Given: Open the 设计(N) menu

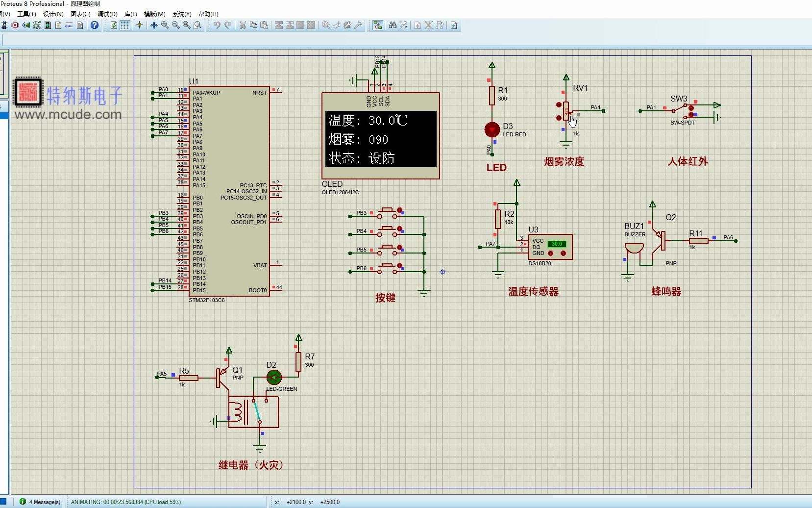Looking at the screenshot, I should coord(53,14).
